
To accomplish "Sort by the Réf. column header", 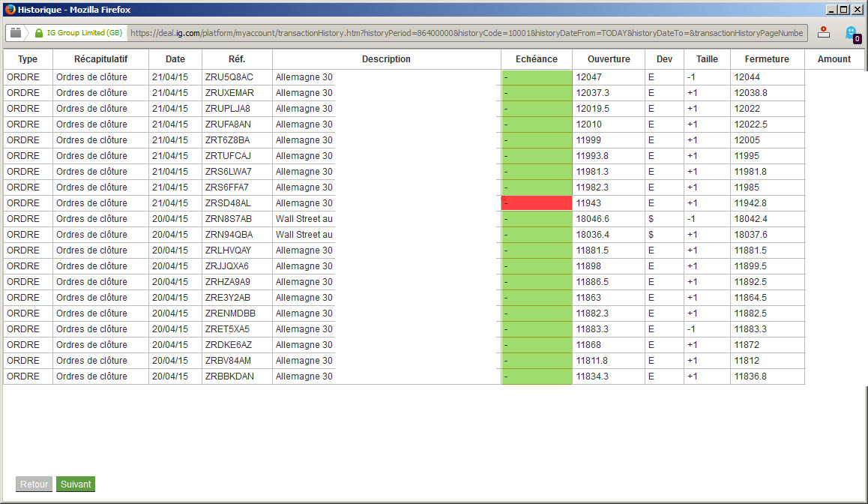I will [x=237, y=59].
